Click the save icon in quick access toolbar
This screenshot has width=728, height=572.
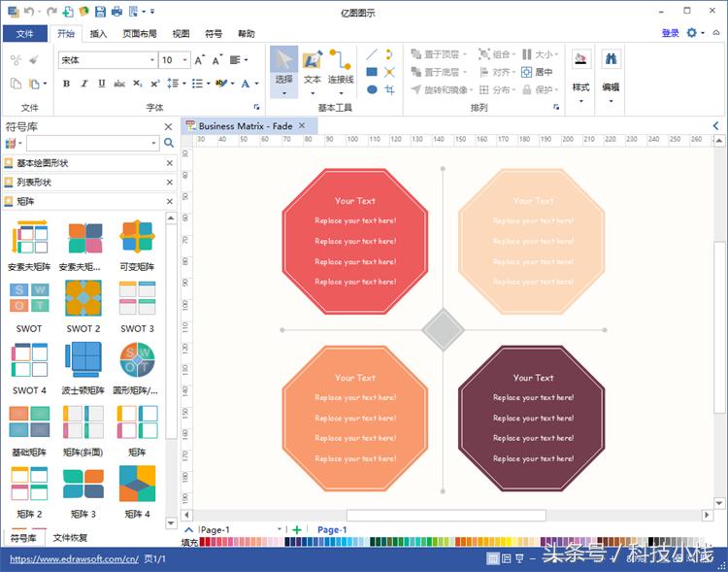point(98,12)
